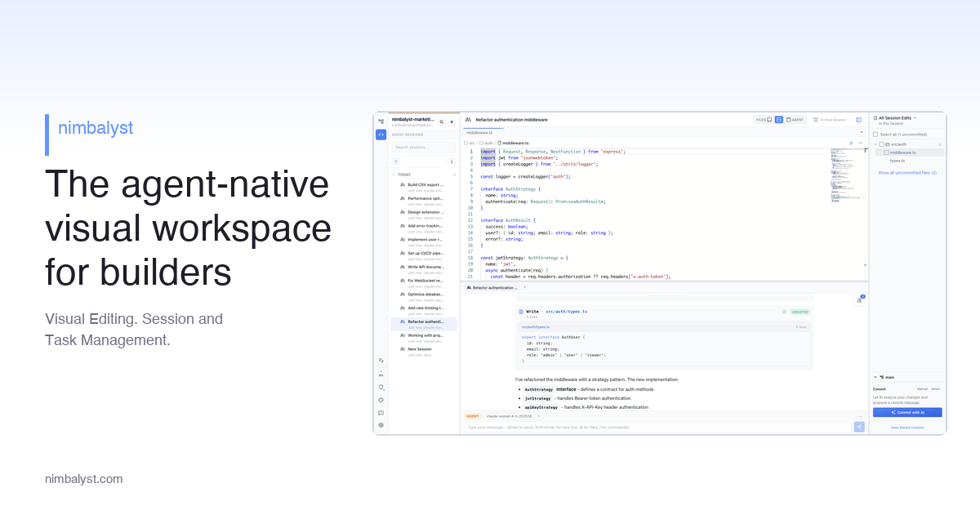This screenshot has height=514, width=980.
Task: Click the Commit with AI button
Action: click(906, 413)
